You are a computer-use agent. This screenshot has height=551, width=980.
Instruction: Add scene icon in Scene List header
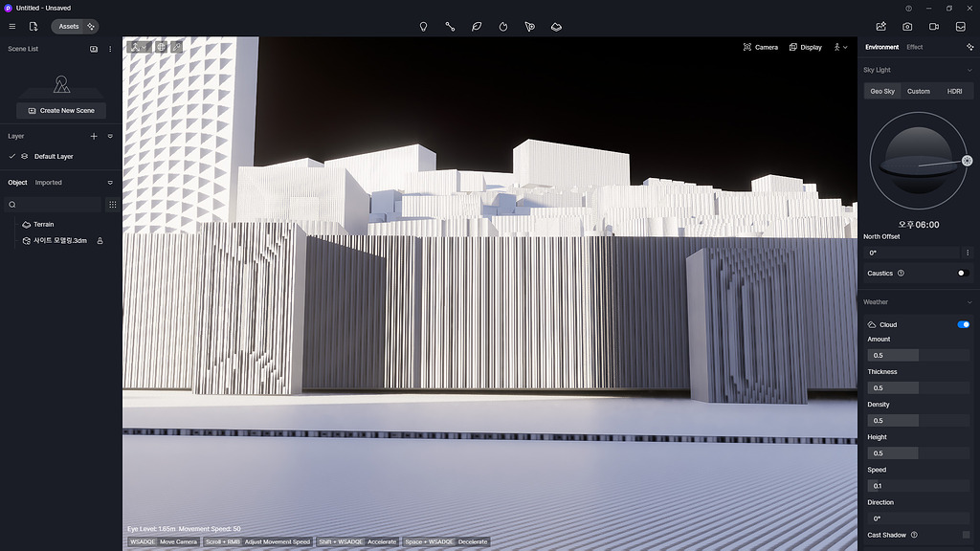point(94,49)
